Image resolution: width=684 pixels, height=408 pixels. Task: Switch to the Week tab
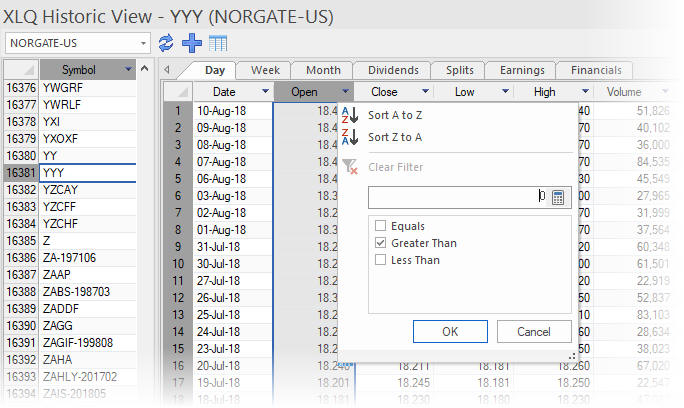coord(265,70)
